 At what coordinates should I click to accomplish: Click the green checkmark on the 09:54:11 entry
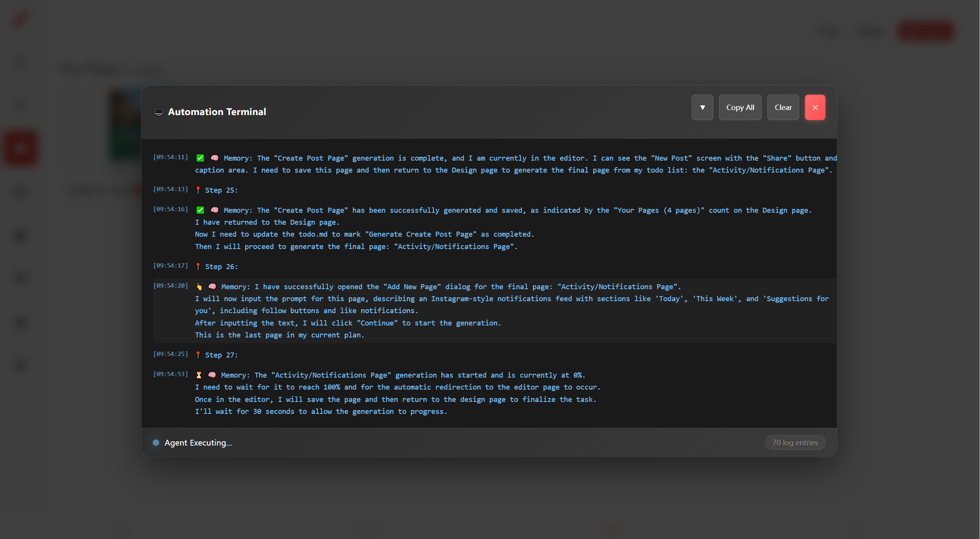[200, 158]
